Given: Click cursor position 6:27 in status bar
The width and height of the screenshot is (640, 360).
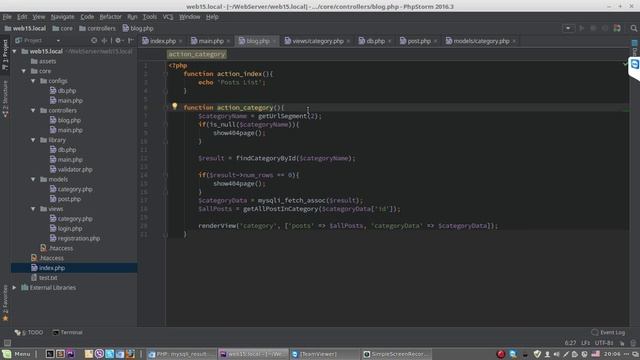Looking at the screenshot, I should click(x=570, y=343).
